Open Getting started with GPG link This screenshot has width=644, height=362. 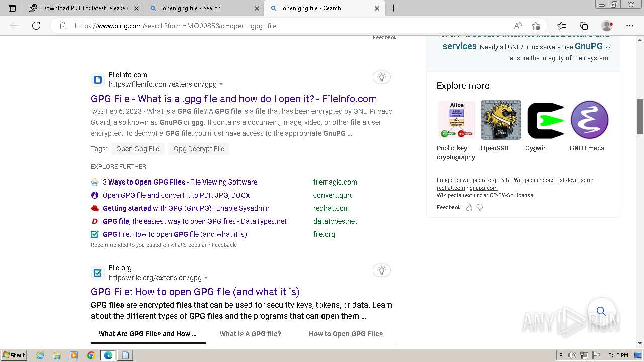186,208
